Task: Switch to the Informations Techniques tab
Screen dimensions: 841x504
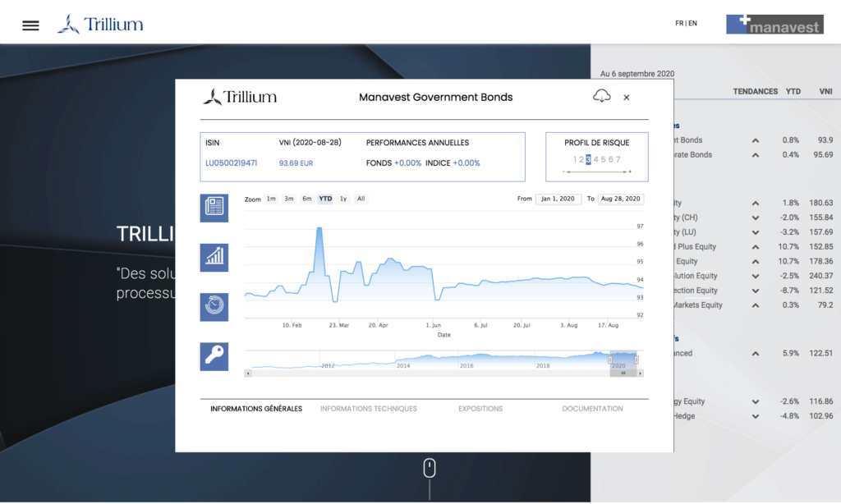Action: 369,409
